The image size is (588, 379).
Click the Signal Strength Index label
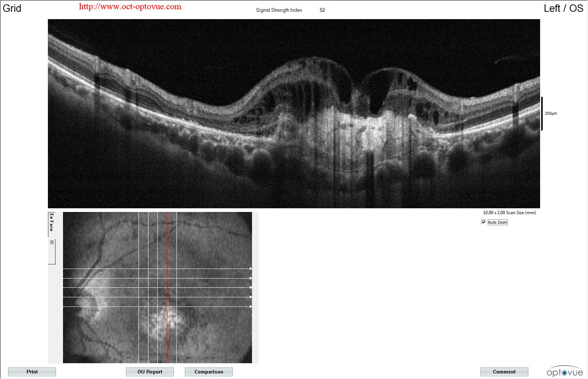point(279,10)
